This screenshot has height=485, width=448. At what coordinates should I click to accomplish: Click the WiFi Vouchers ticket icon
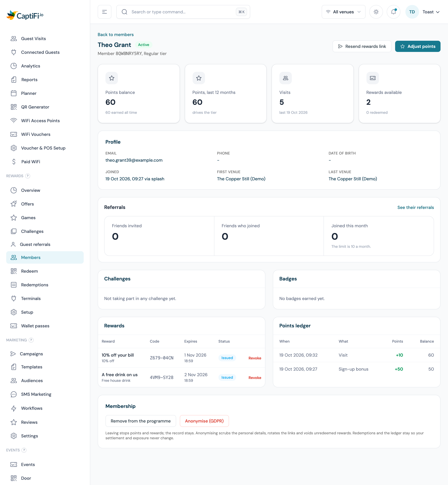click(14, 134)
